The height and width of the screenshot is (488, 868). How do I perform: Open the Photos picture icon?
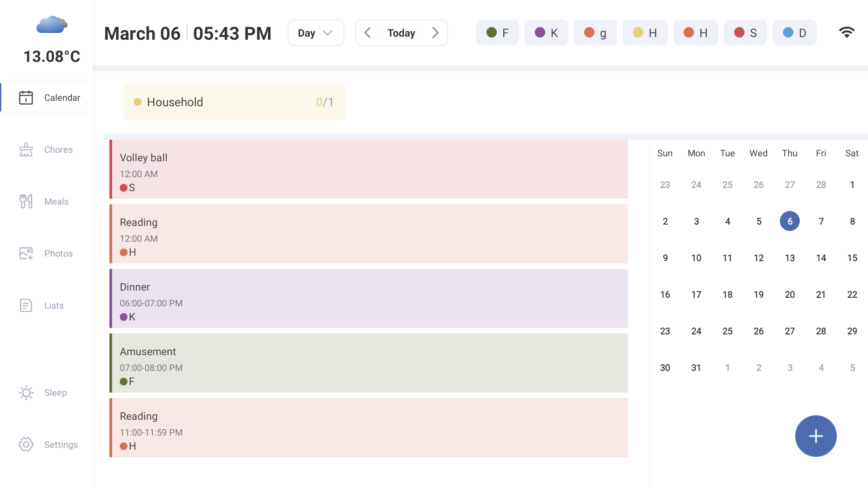coord(26,253)
